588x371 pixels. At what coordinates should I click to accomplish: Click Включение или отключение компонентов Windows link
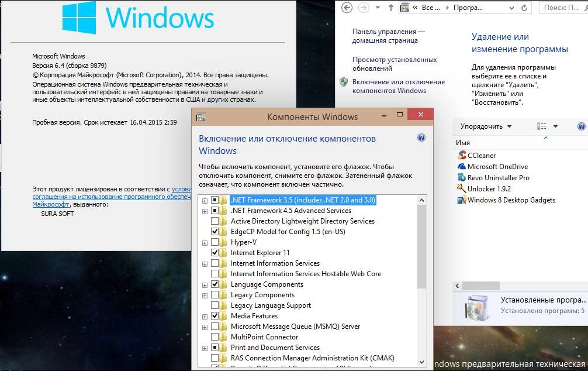pyautogui.click(x=399, y=86)
